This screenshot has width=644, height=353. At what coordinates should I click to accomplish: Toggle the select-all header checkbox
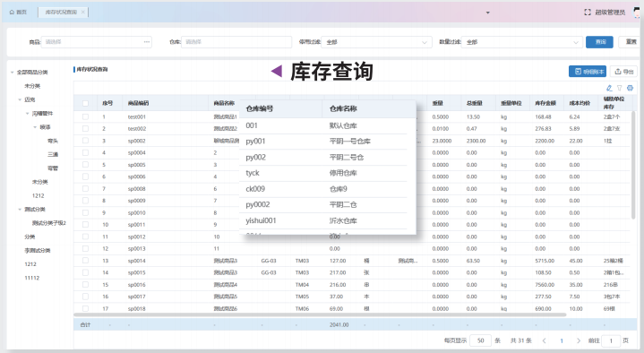[x=85, y=103]
